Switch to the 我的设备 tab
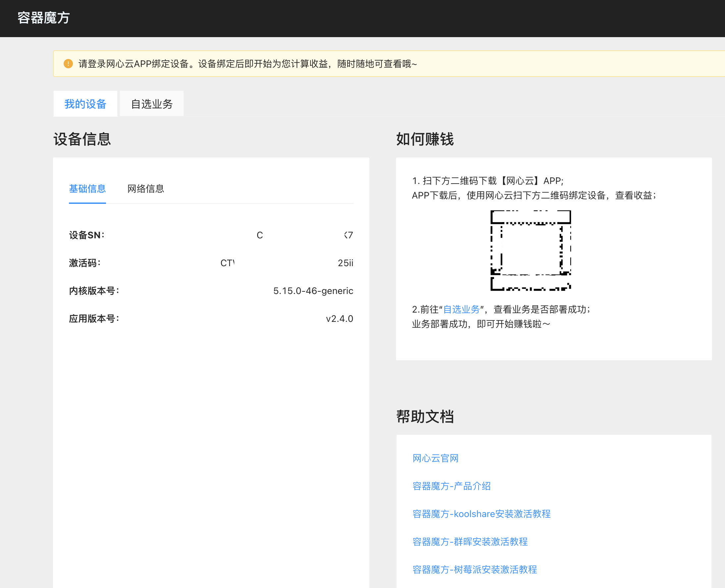 click(x=85, y=104)
